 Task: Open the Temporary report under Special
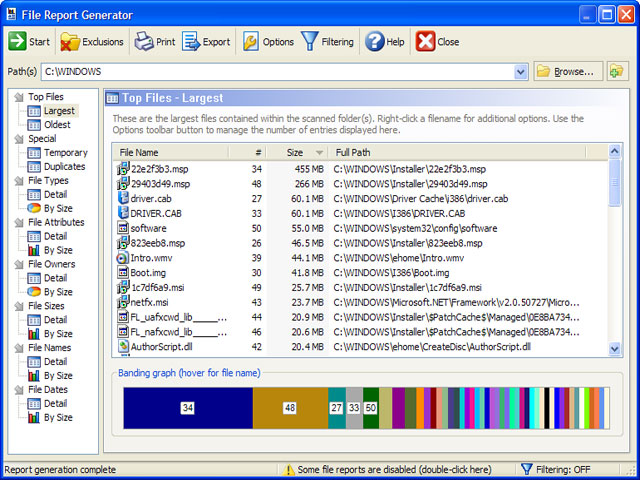tap(66, 153)
